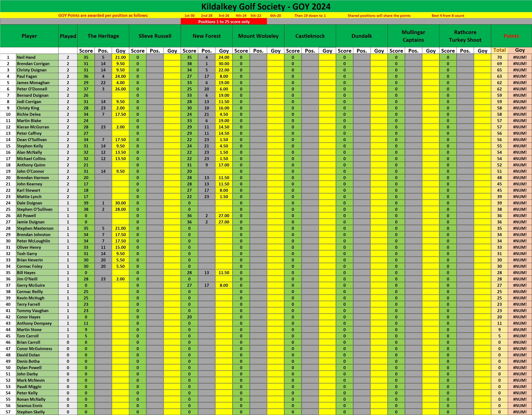This screenshot has width=532, height=415.
Task: Select player name Conor McGuinness
Action: point(37,348)
